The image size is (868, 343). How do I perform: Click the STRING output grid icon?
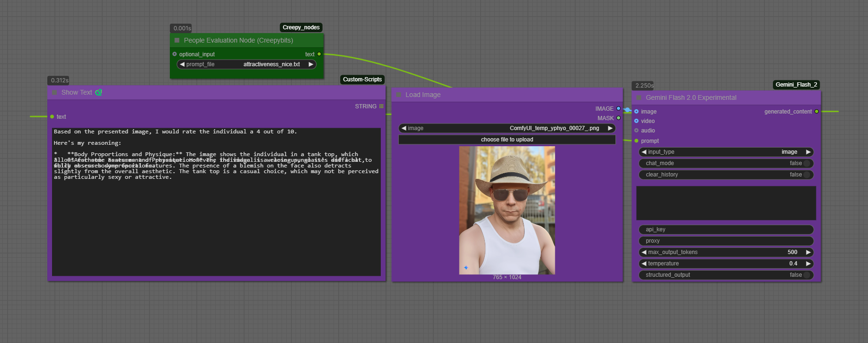click(381, 106)
